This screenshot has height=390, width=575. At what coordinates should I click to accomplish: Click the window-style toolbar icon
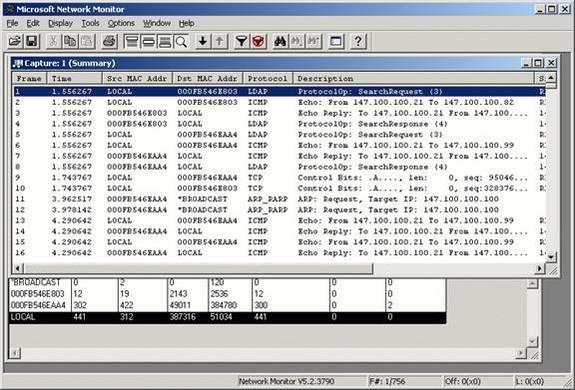(336, 41)
